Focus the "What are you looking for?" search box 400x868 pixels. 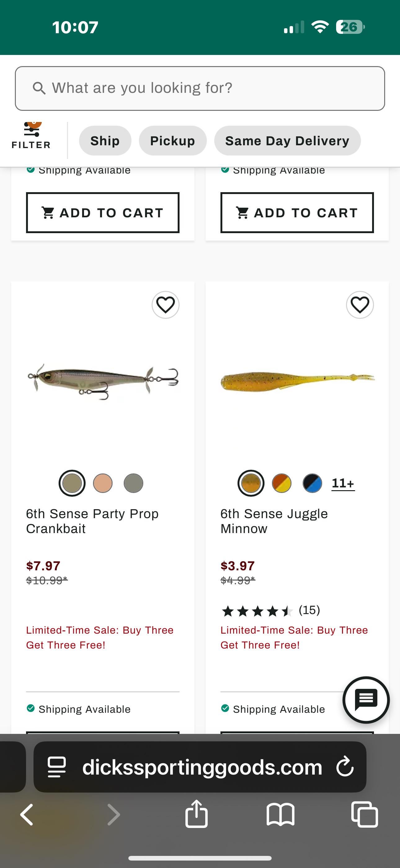click(x=200, y=88)
